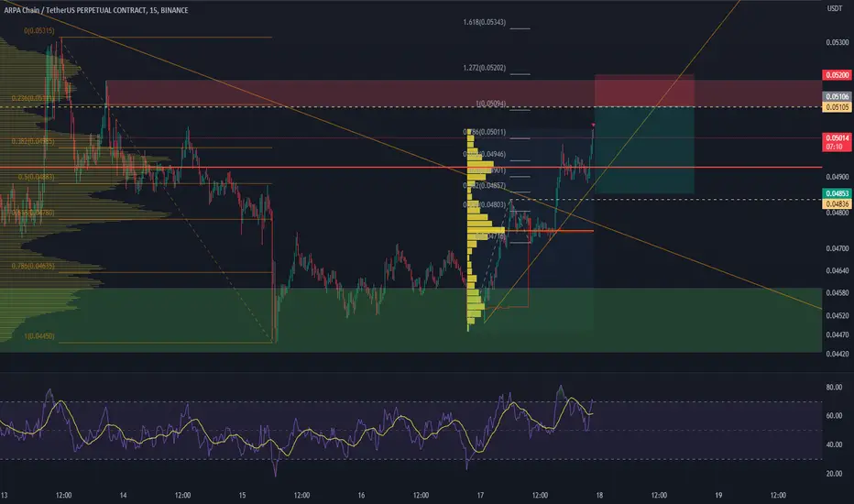This screenshot has width=854, height=504.
Task: Click the orange 0.05105 price label
Action: pos(837,107)
